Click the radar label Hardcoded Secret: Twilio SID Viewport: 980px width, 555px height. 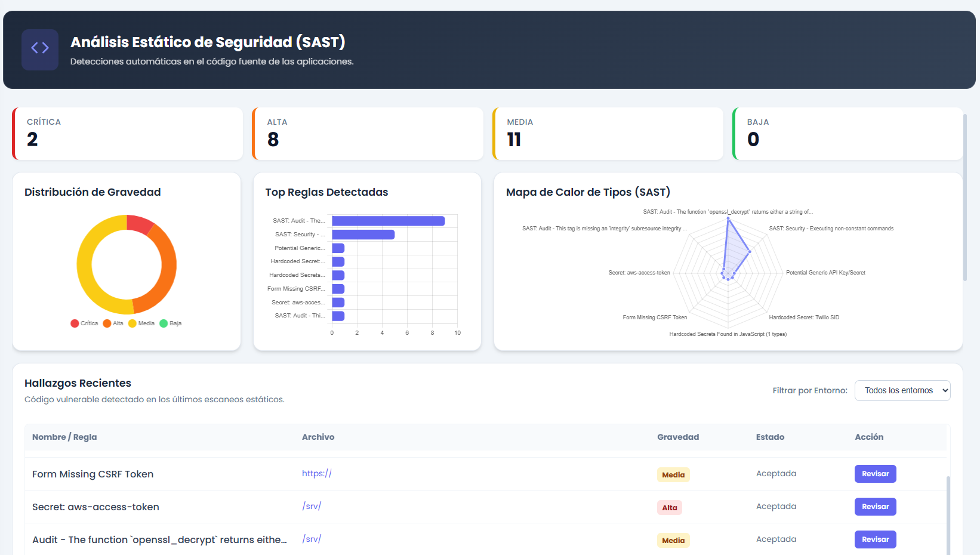click(x=804, y=317)
